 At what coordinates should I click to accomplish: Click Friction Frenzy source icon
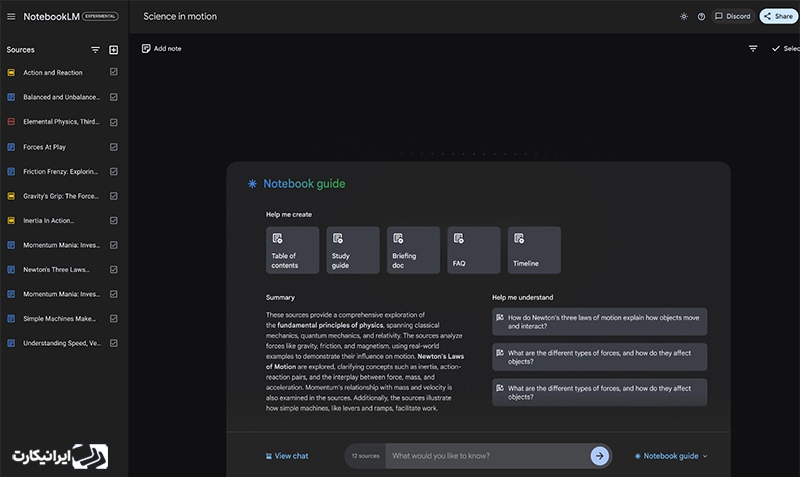(11, 171)
